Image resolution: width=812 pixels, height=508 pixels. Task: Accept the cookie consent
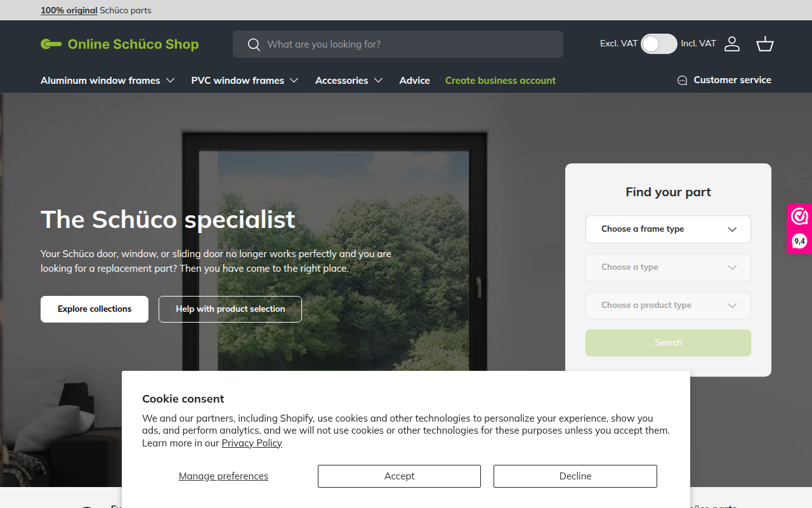[399, 476]
